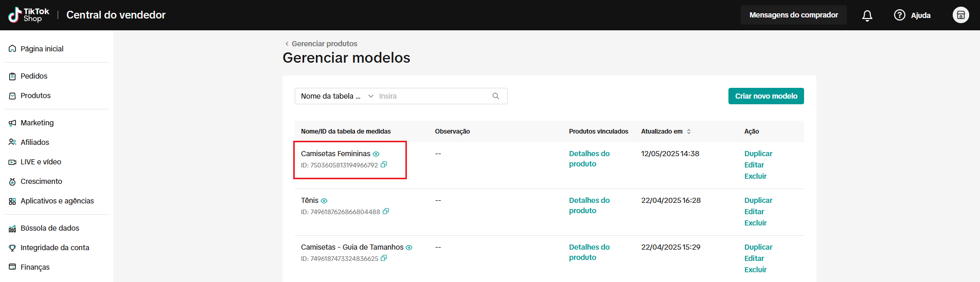Open Detalhes do produto for Camisetas Femininas
Image resolution: width=980 pixels, height=282 pixels.
pos(590,159)
